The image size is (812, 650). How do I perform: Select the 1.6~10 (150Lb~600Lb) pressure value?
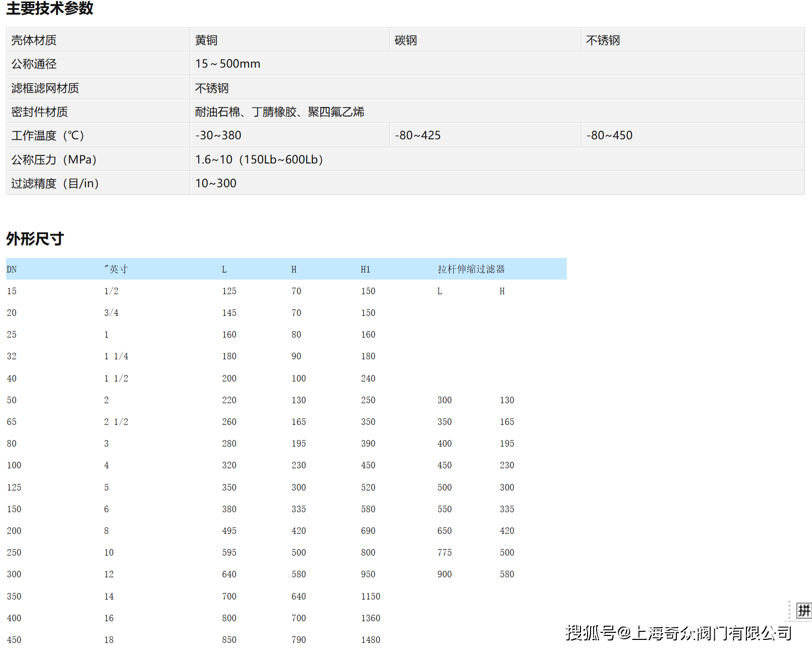[259, 159]
